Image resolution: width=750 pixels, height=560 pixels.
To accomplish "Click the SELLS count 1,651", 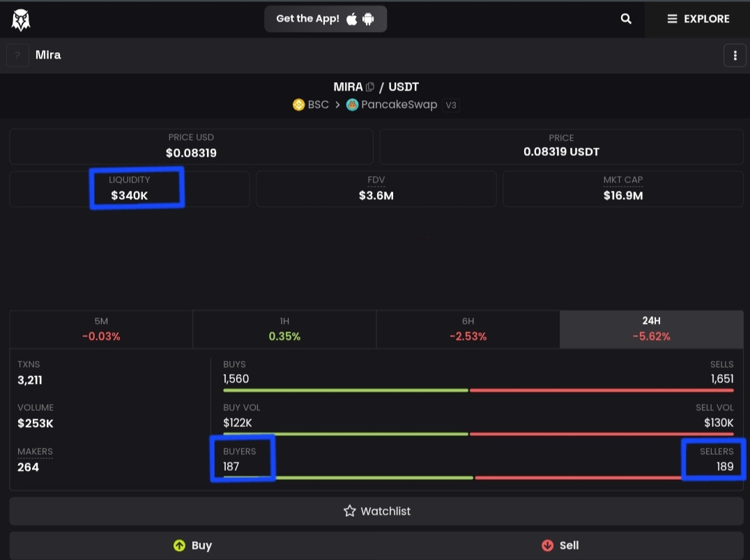I will tap(722, 379).
